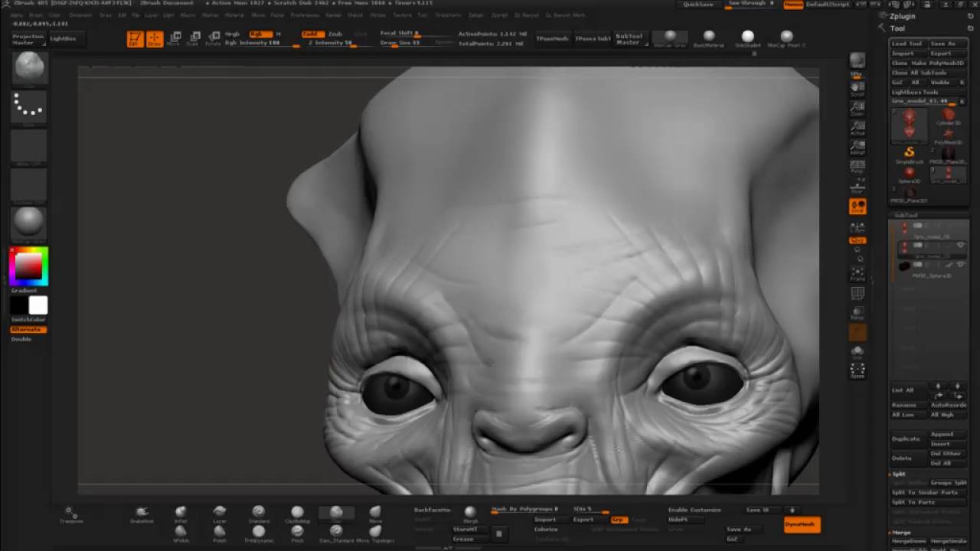Toggle Local symmetry orange button
This screenshot has height=551, width=980.
tap(857, 206)
